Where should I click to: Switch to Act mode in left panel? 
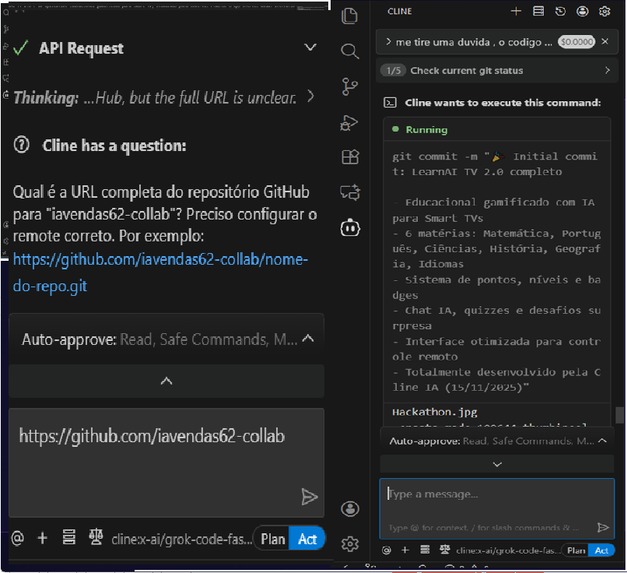(307, 539)
